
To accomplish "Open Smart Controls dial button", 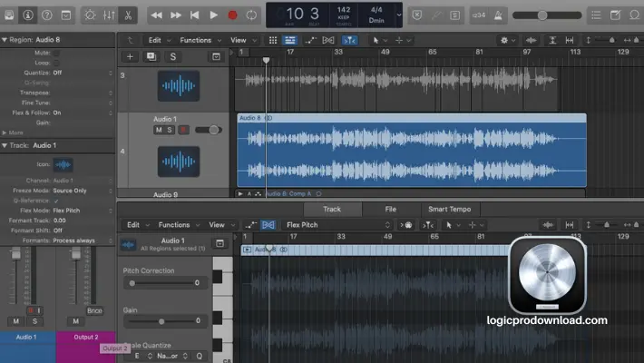I will coord(90,15).
